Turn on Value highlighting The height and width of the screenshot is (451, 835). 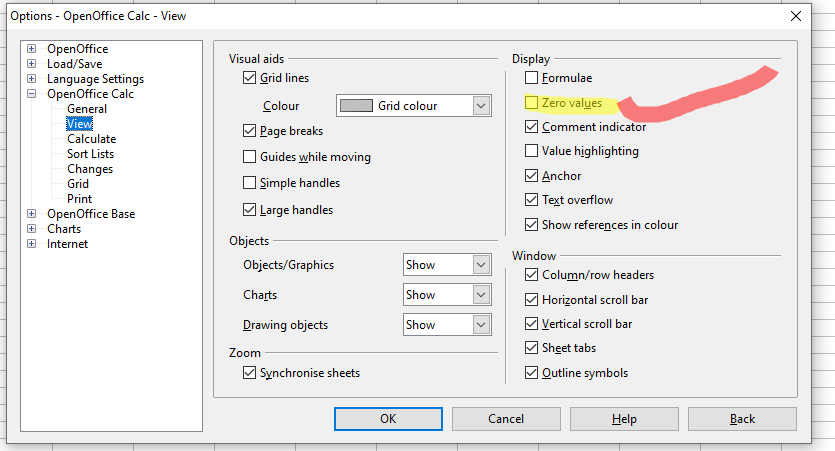(x=532, y=151)
